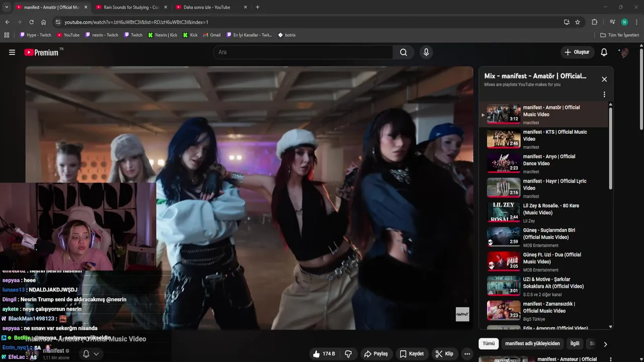The height and width of the screenshot is (362, 644).
Task: Open the install/cast icon in address bar
Action: pyautogui.click(x=567, y=22)
